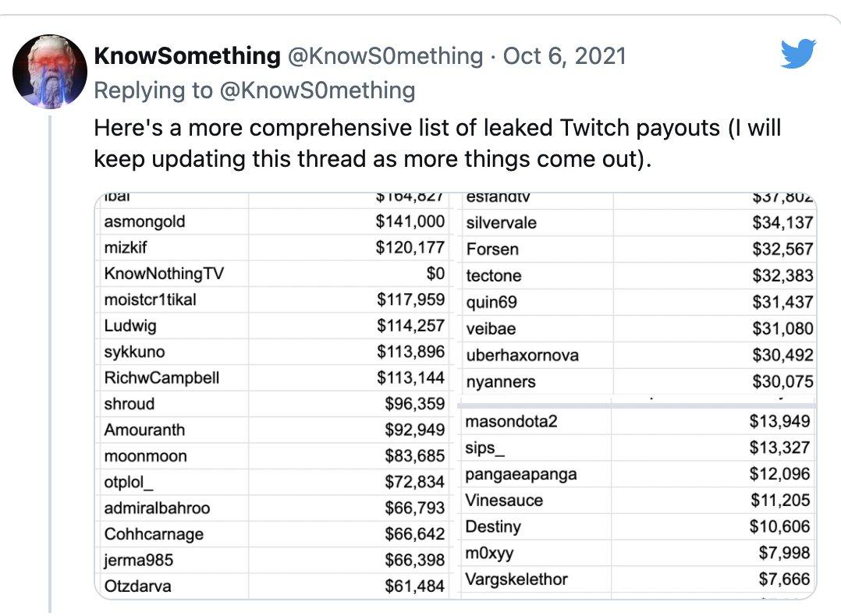Open the replied-to @KnowS0mething mention
Image resolution: width=841 pixels, height=616 pixels.
click(318, 90)
